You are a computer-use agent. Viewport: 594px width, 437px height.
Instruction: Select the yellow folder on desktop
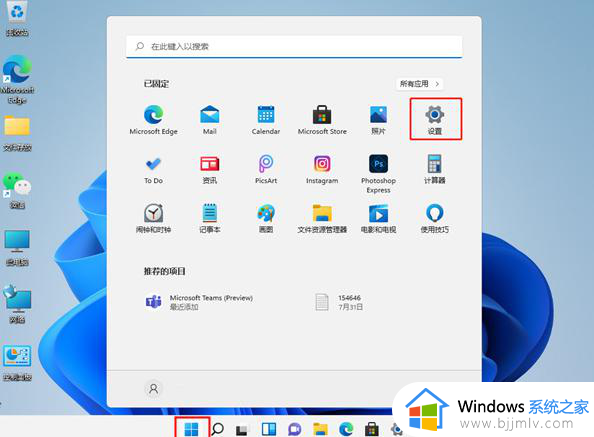[17, 133]
